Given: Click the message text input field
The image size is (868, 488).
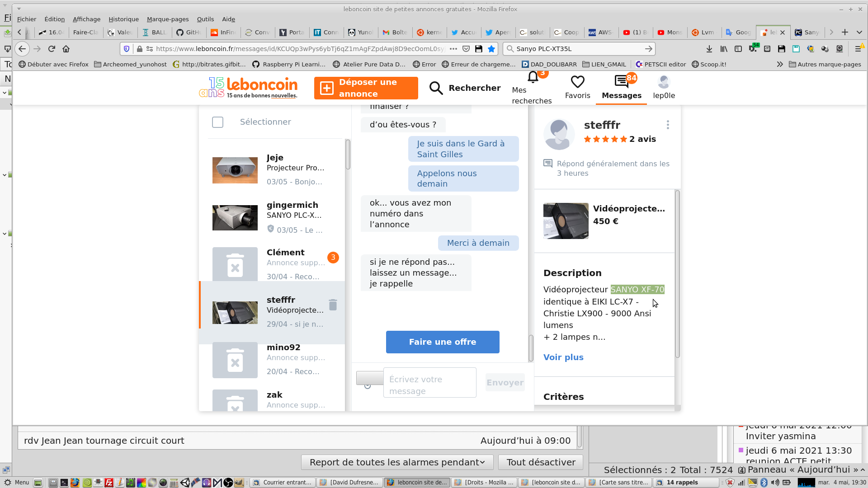Looking at the screenshot, I should point(429,385).
